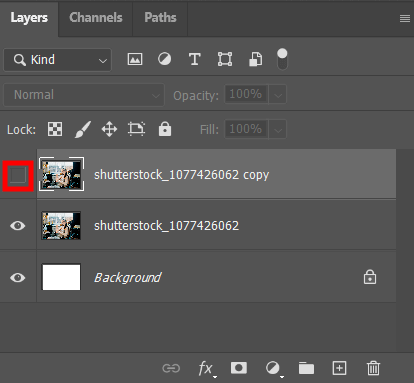Create a new layer
The width and height of the screenshot is (414, 383).
pos(339,368)
